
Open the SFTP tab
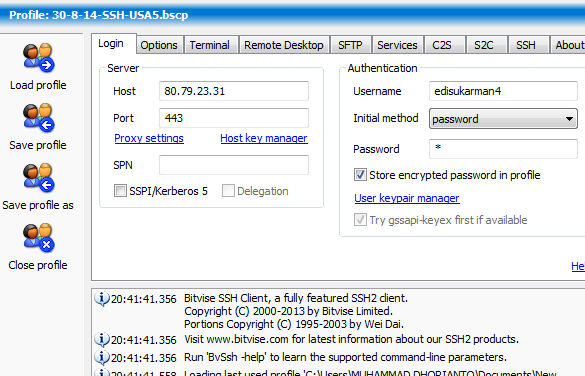(350, 45)
